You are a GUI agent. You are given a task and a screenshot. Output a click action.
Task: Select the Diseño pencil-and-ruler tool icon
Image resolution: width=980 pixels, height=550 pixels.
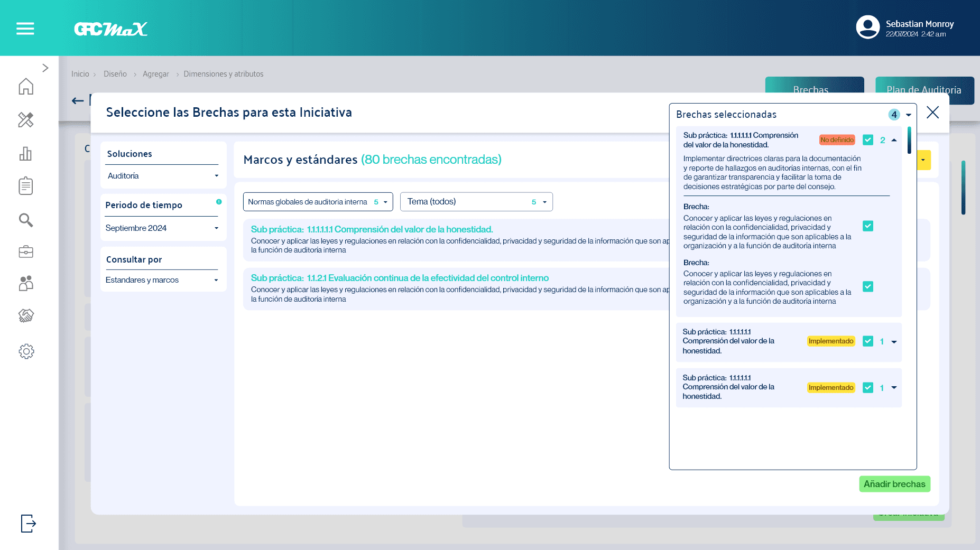pos(25,120)
